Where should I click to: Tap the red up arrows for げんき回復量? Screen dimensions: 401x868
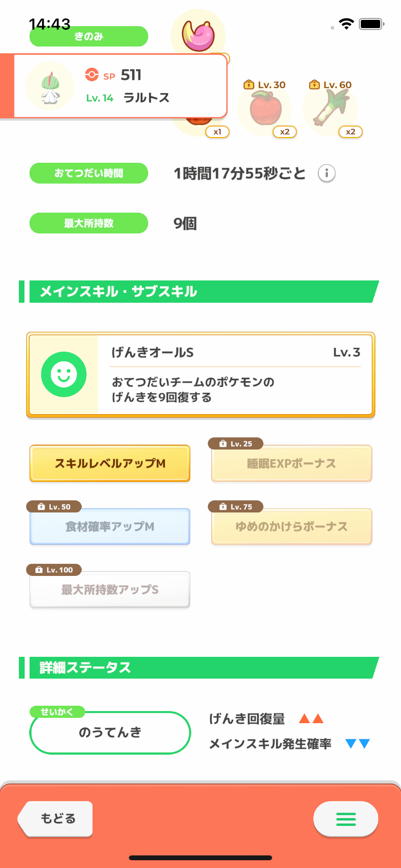[x=311, y=718]
